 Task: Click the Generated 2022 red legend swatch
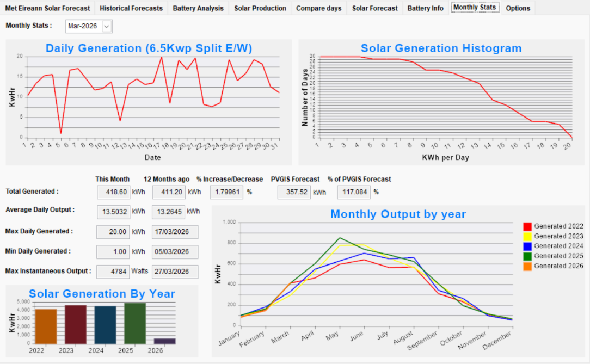tap(527, 226)
